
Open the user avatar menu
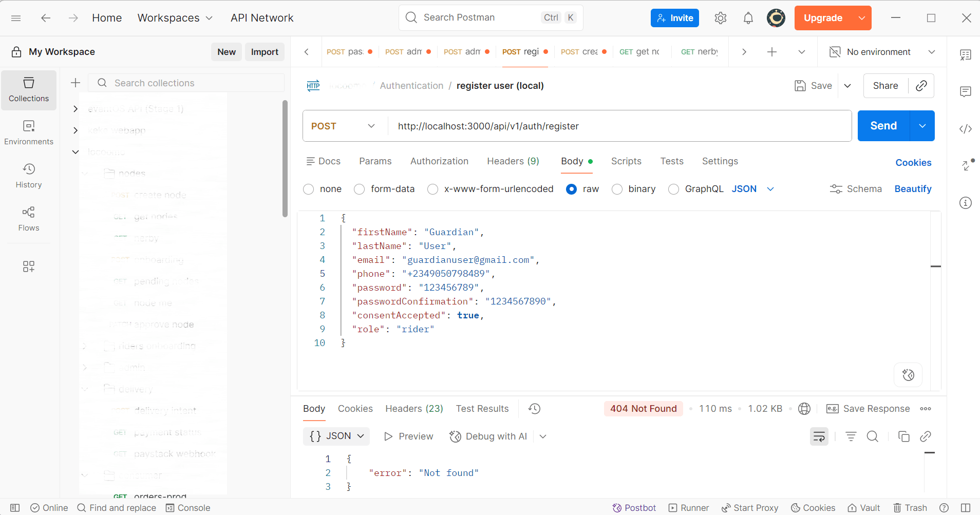776,18
